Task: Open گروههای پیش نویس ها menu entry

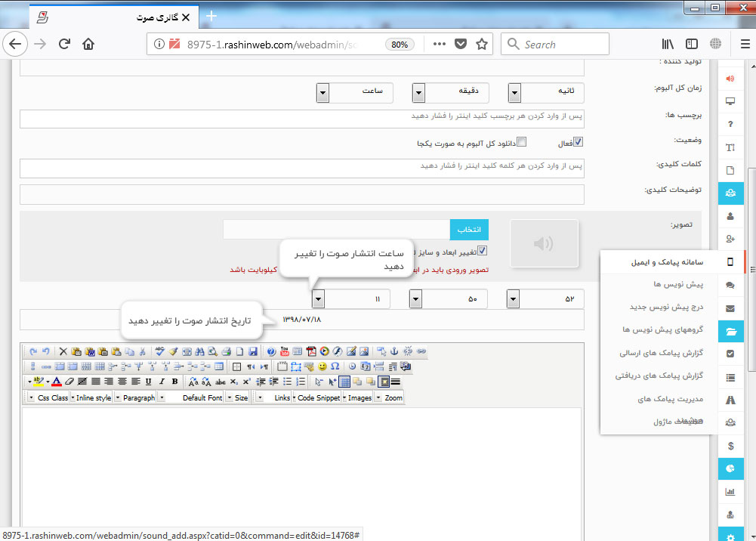Action: point(662,329)
